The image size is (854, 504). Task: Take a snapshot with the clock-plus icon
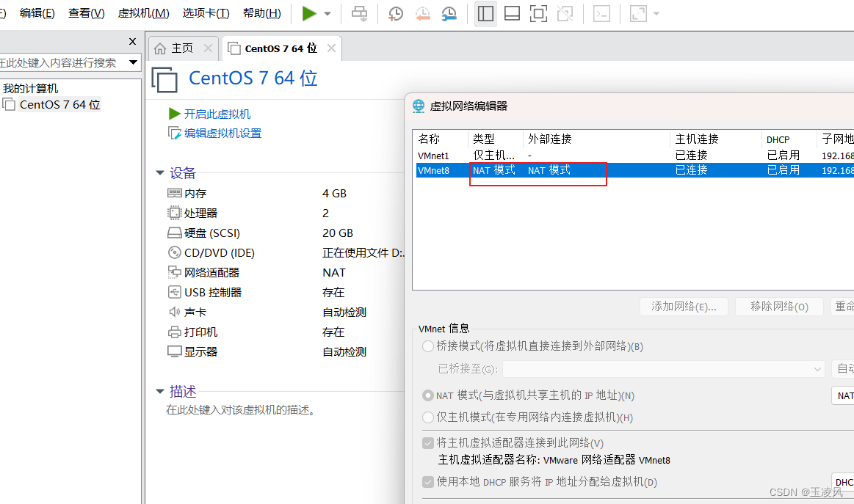[x=395, y=14]
